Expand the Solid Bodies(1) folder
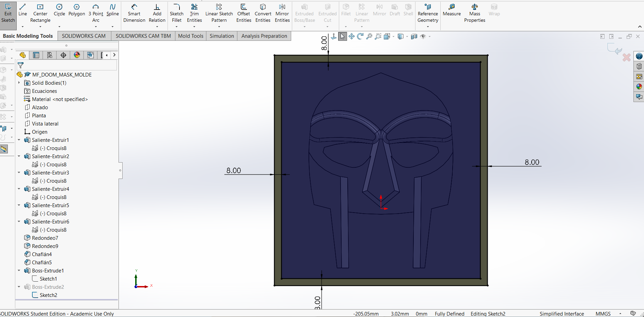The image size is (644, 317). click(19, 83)
